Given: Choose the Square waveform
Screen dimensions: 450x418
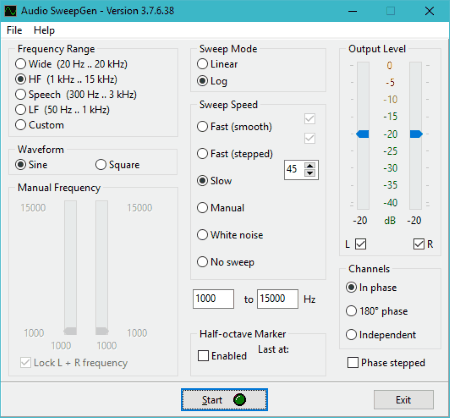Looking at the screenshot, I should (117, 164).
